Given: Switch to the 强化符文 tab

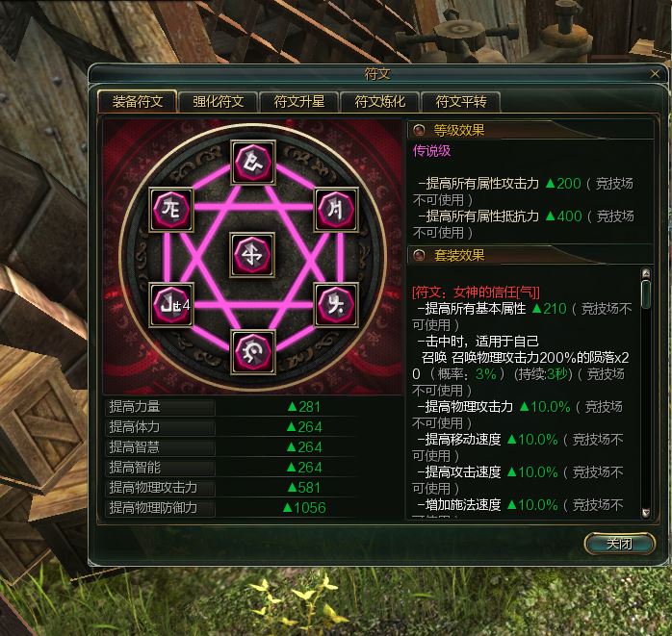Looking at the screenshot, I should (x=219, y=102).
